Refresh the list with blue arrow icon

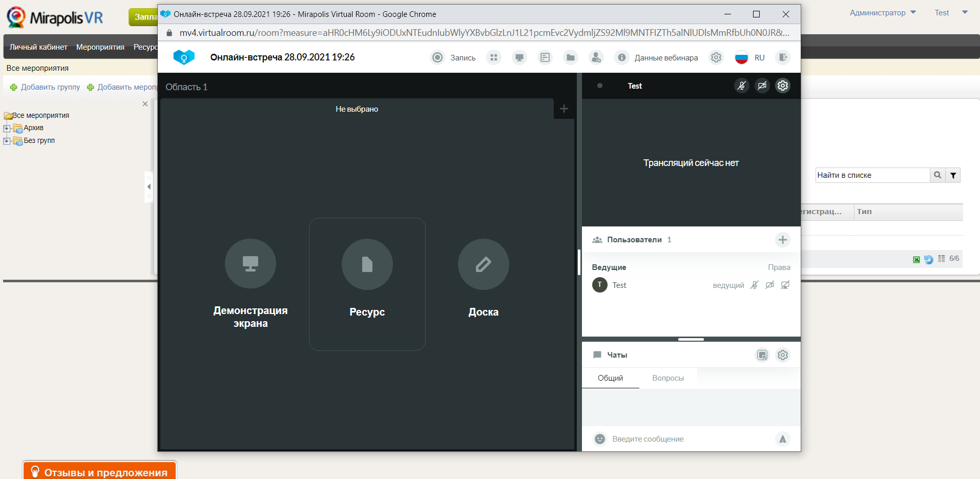[928, 259]
